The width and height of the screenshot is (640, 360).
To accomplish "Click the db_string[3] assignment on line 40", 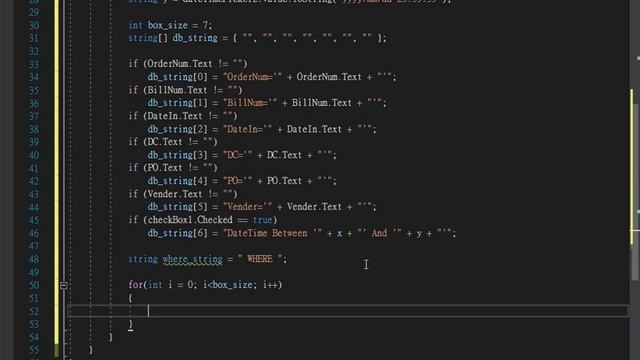I will point(242,155).
